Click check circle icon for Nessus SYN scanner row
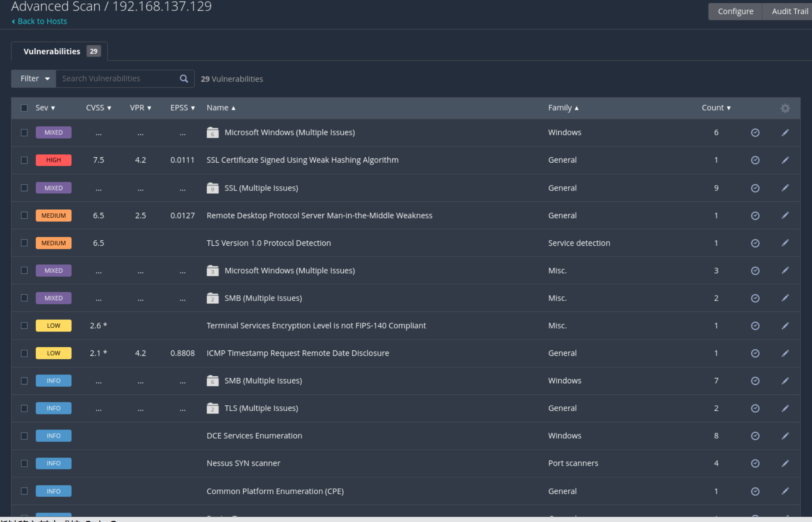The height and width of the screenshot is (522, 812). tap(755, 463)
